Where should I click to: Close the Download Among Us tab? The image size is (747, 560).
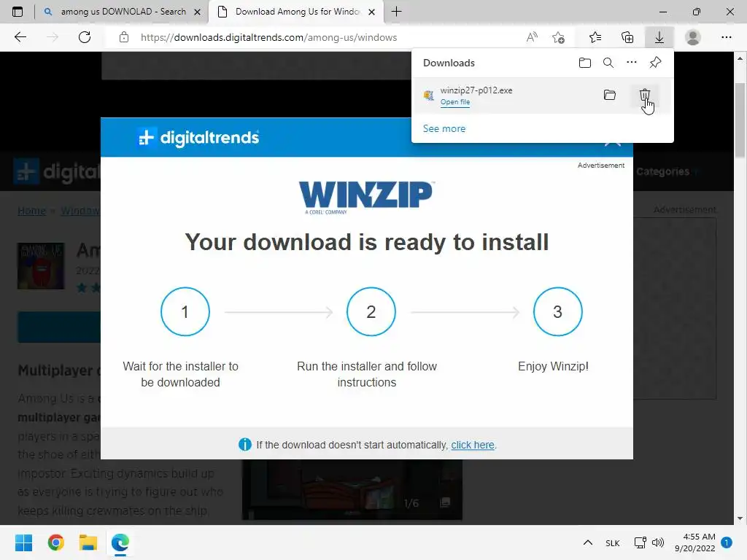coord(371,12)
